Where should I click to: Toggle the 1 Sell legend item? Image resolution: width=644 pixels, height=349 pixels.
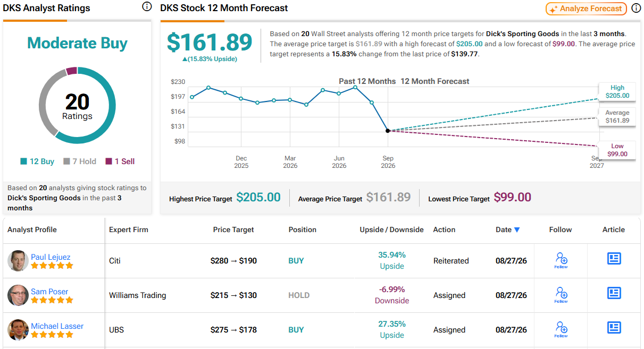(x=120, y=161)
